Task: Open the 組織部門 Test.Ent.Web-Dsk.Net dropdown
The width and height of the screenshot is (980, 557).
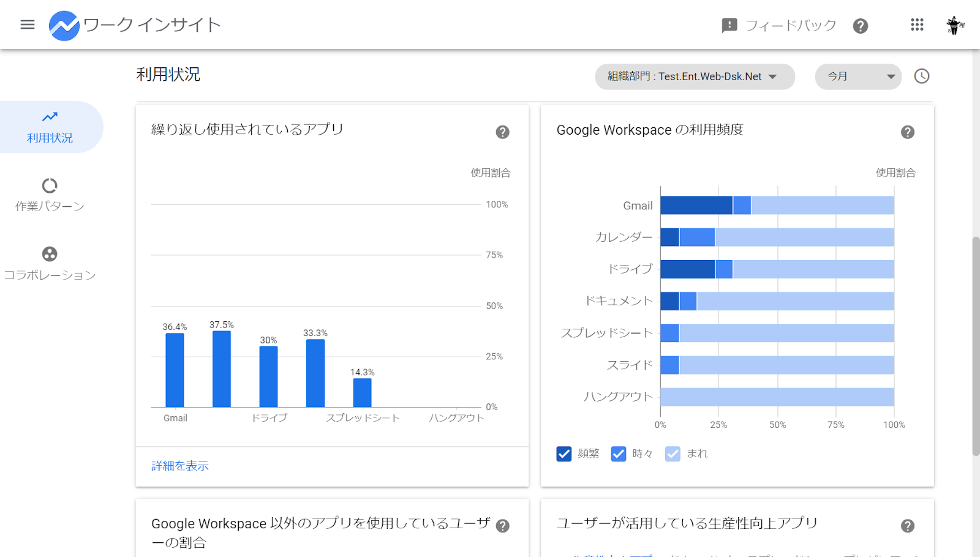Action: (x=695, y=77)
